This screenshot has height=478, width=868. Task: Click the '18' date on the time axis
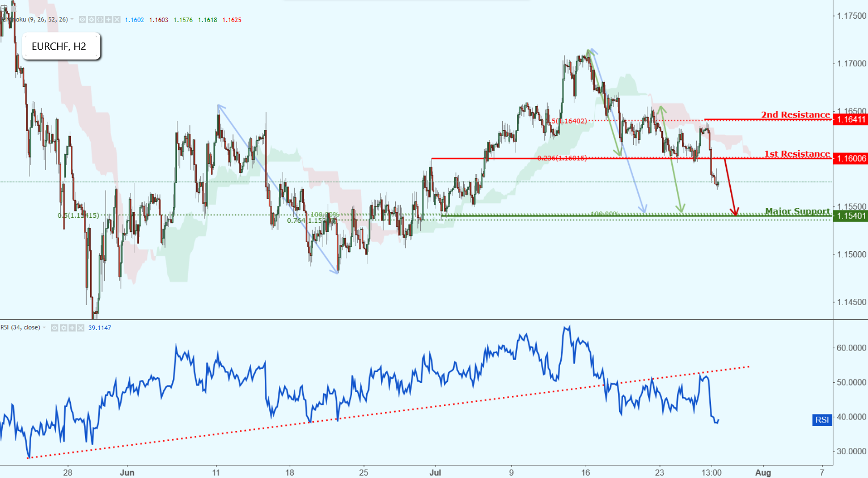290,472
